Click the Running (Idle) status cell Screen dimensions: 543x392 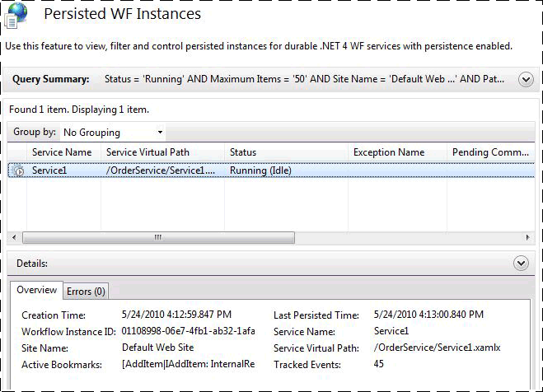click(260, 170)
